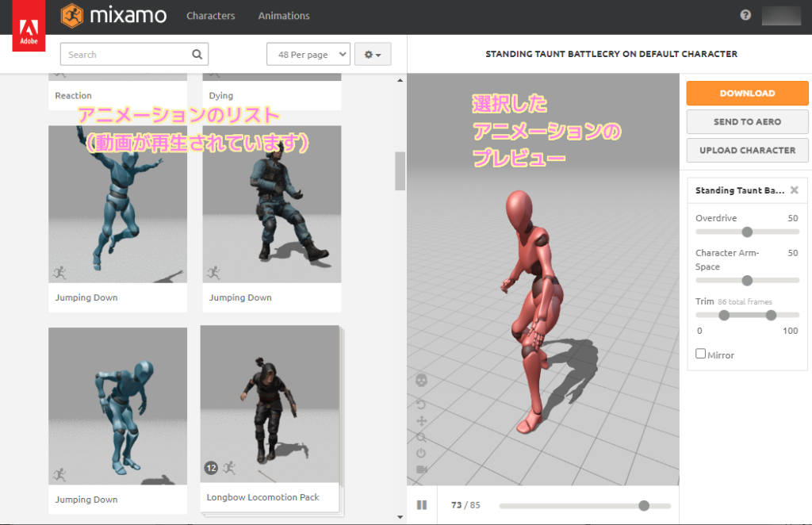Viewport: 812px width, 525px height.
Task: Click the DOWNLOAD button
Action: [x=746, y=93]
